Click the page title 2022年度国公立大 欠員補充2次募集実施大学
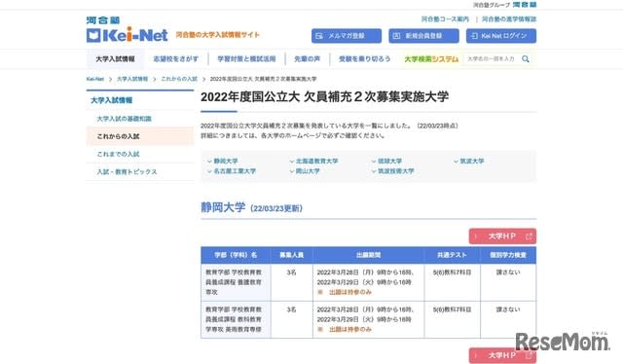The image size is (623, 364). (324, 96)
